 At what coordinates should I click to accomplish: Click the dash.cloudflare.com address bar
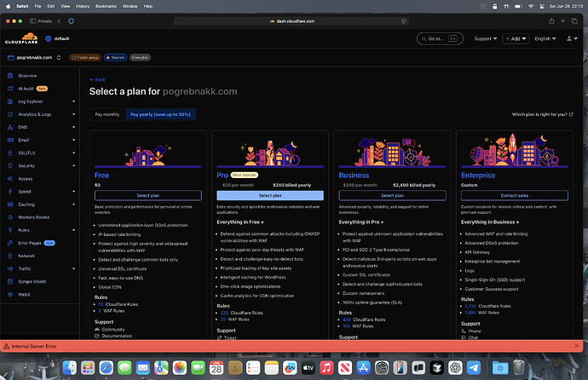tap(291, 21)
